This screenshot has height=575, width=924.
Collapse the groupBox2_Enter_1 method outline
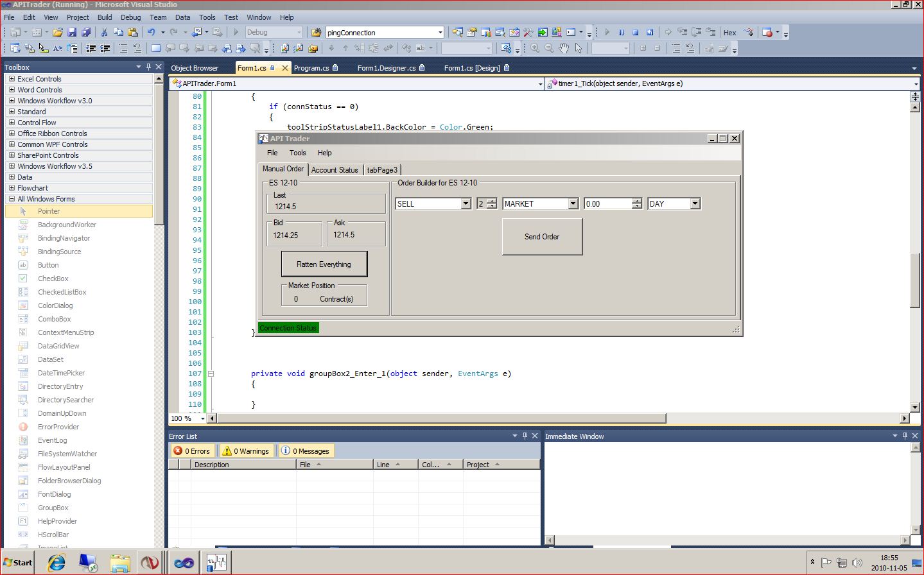pos(210,373)
